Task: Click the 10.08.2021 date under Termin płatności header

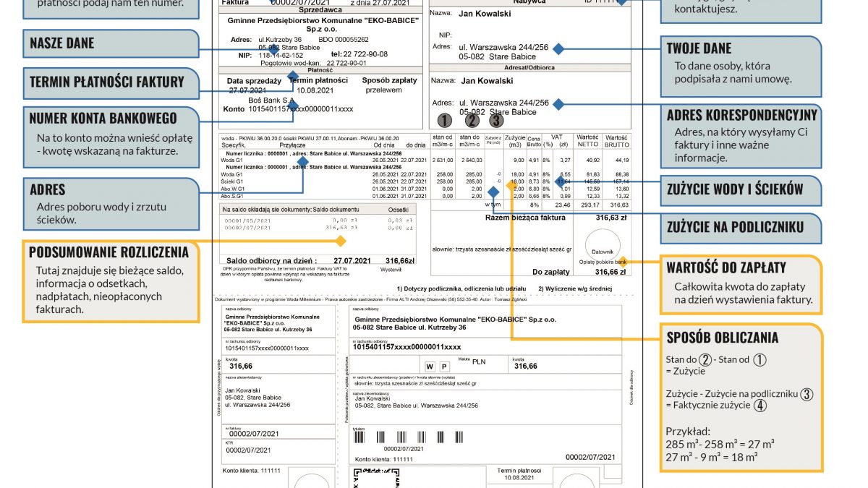Action: pos(315,90)
